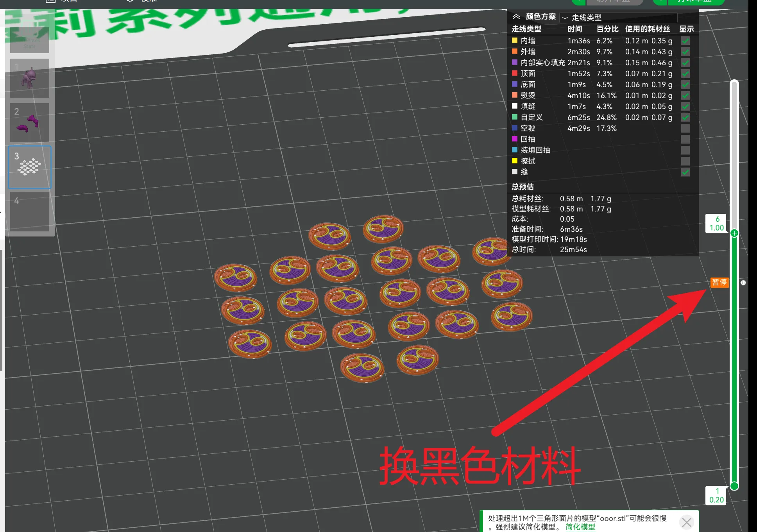Select plate 1 thumbnail
Viewport: 757px width, 532px height.
(30, 78)
